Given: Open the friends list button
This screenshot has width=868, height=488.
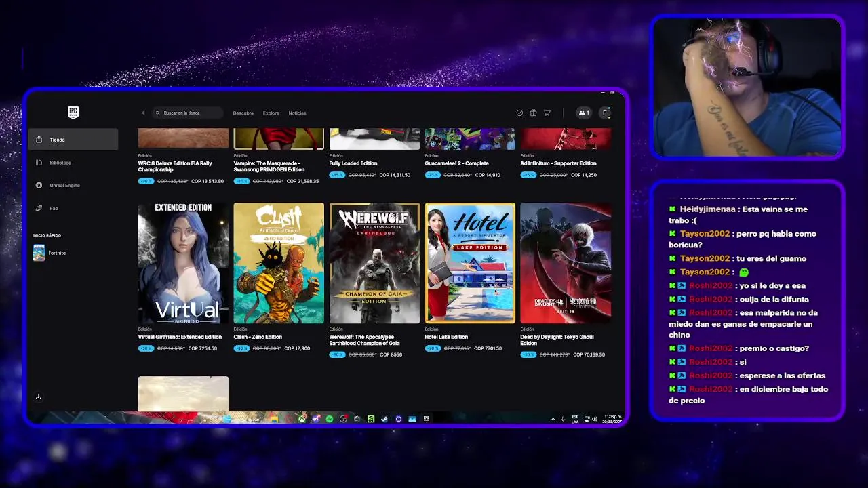Looking at the screenshot, I should click(583, 113).
